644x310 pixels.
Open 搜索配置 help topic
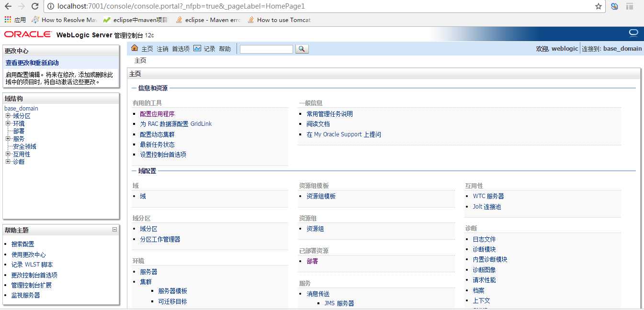point(23,244)
